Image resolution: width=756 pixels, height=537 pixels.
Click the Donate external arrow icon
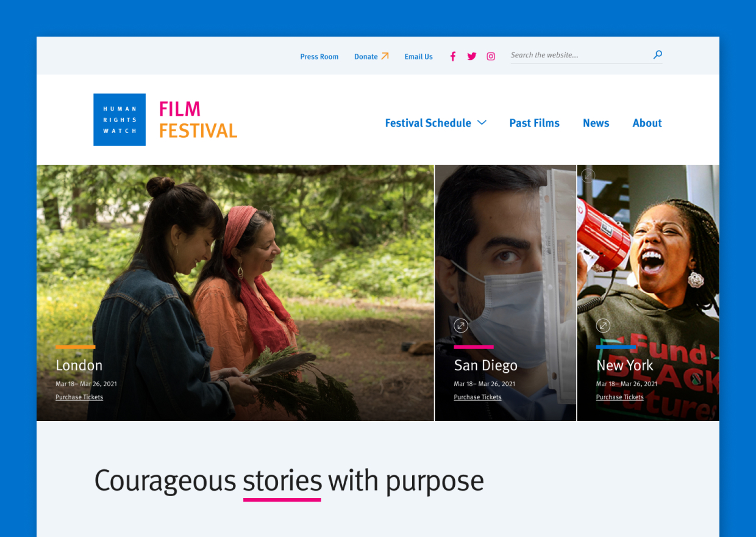click(385, 56)
